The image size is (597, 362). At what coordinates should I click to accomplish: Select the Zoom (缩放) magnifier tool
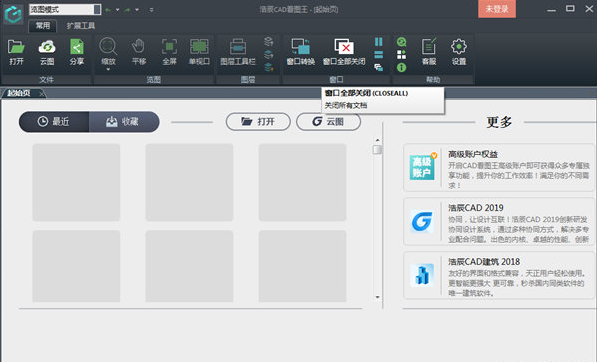pyautogui.click(x=108, y=46)
